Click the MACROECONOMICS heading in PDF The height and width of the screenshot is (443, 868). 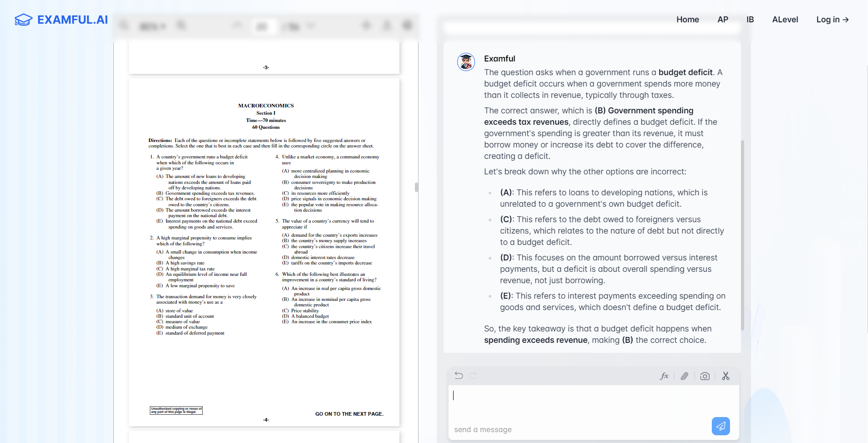click(x=266, y=106)
